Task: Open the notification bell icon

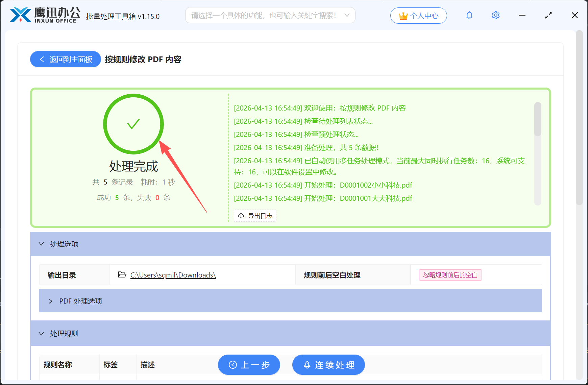Action: point(469,15)
